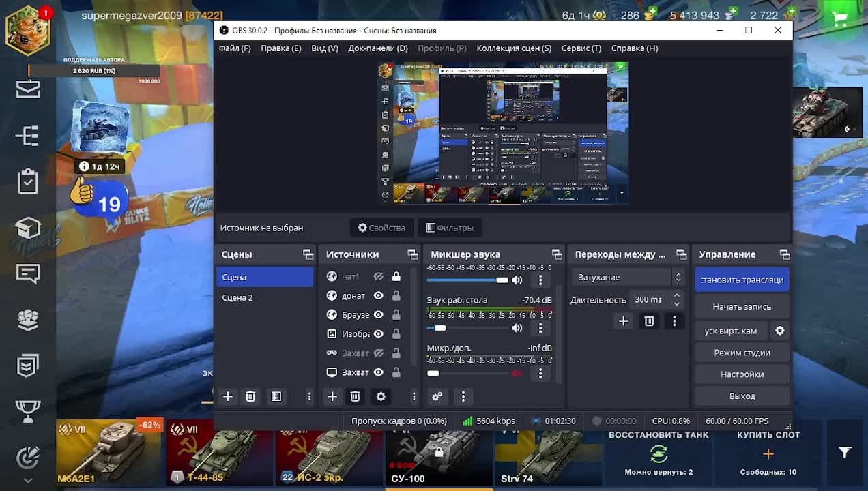Open Настройки in the Управление panel
Image resolution: width=868 pixels, height=491 pixels.
[742, 374]
